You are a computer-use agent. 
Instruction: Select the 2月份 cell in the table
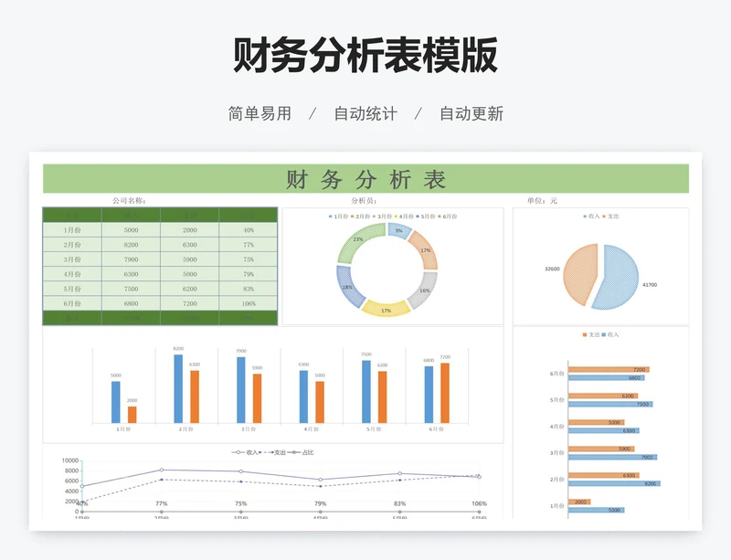coord(72,244)
